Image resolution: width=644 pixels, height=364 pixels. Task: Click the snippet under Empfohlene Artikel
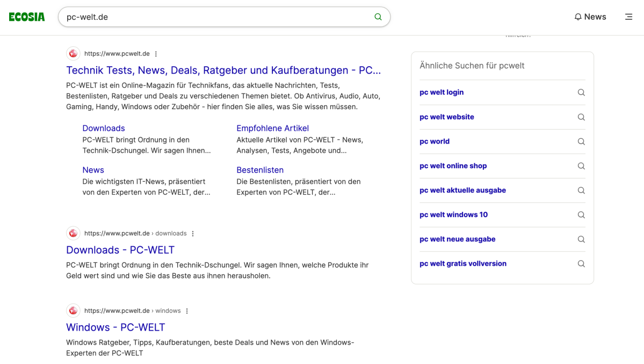tap(300, 145)
